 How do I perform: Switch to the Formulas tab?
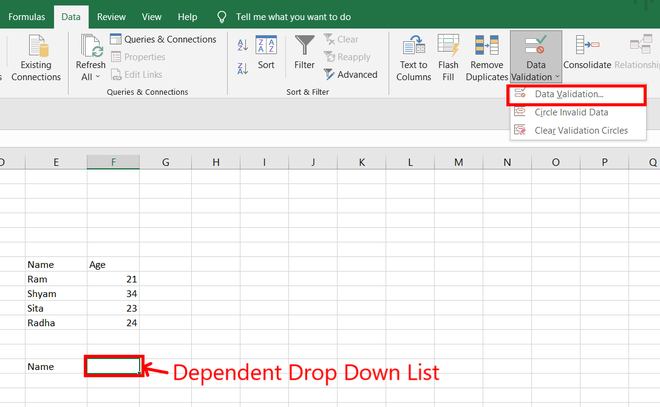(27, 17)
